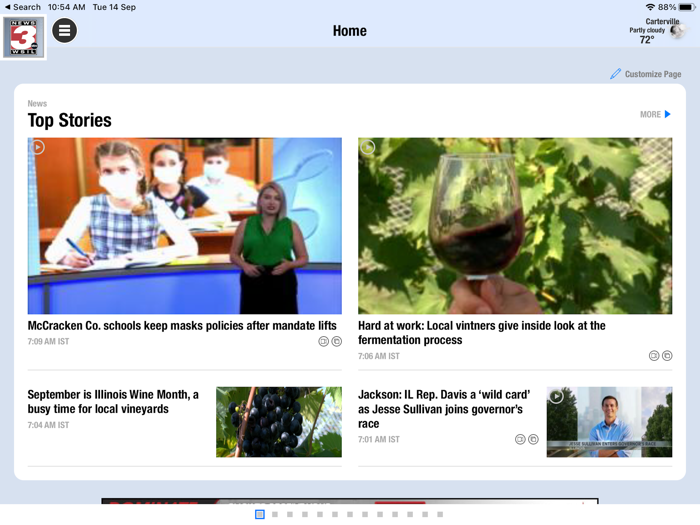Open the hamburger menu button

pyautogui.click(x=64, y=31)
